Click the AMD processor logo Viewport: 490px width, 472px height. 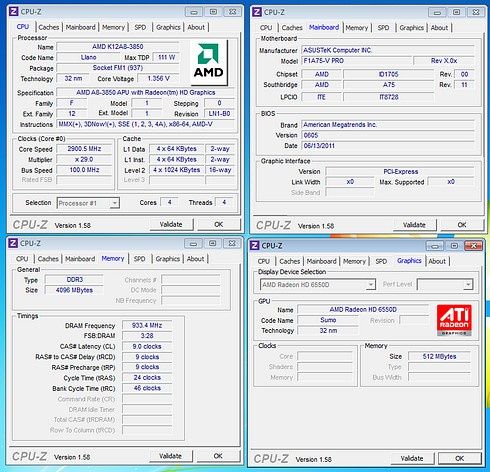pyautogui.click(x=209, y=62)
